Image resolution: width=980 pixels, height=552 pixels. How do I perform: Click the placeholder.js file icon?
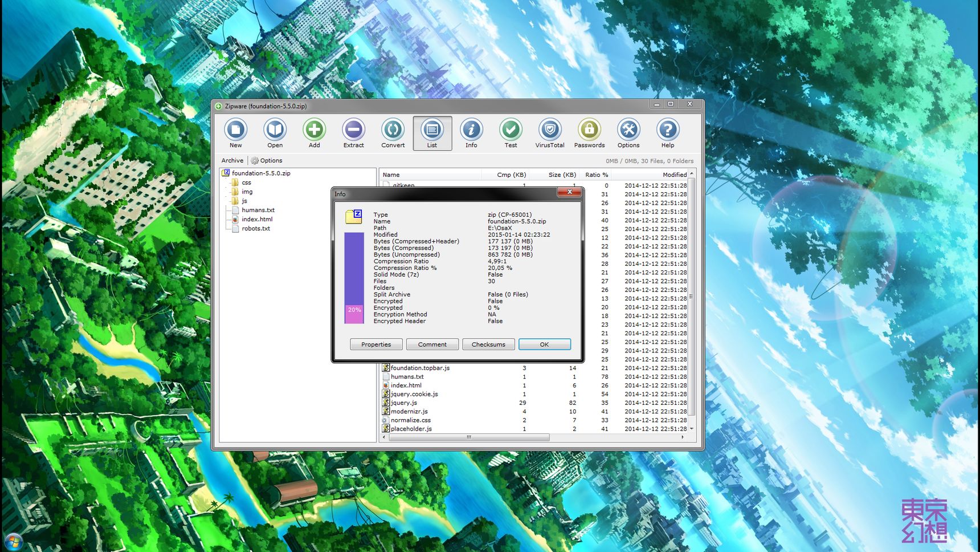tap(386, 429)
